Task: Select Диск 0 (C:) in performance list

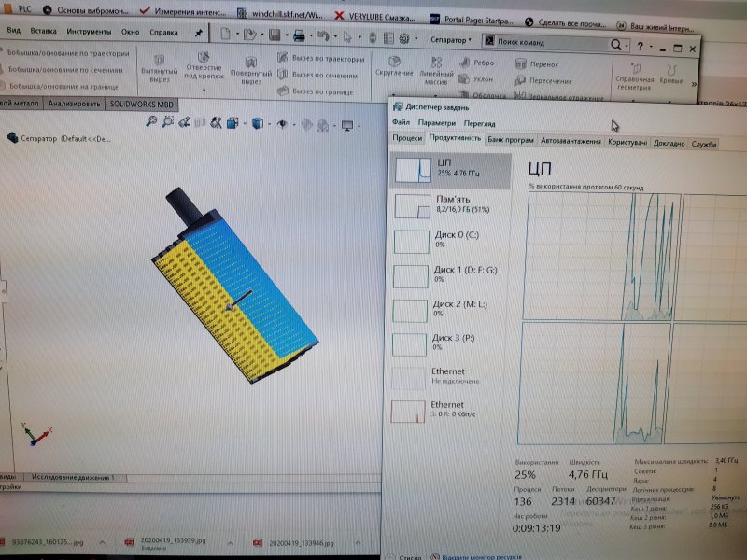Action: (x=450, y=241)
